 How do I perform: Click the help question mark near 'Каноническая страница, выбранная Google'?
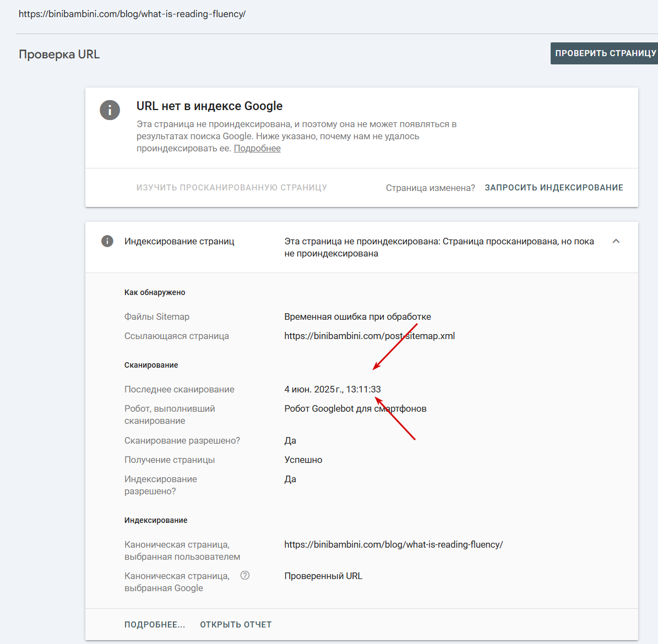(245, 576)
